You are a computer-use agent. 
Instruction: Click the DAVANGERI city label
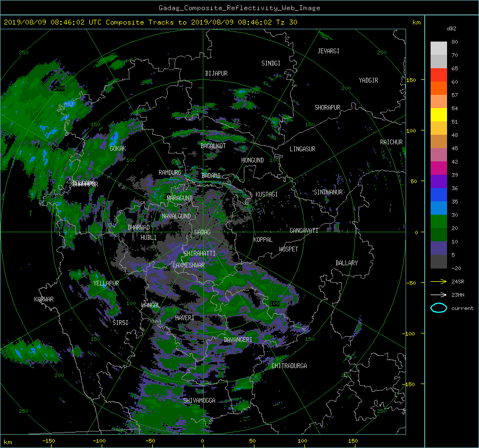click(238, 340)
